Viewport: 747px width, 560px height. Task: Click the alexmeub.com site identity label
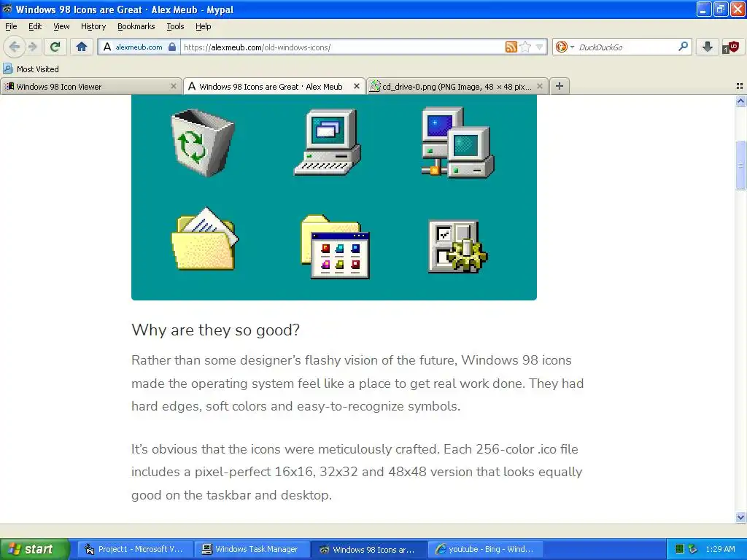[x=139, y=47]
